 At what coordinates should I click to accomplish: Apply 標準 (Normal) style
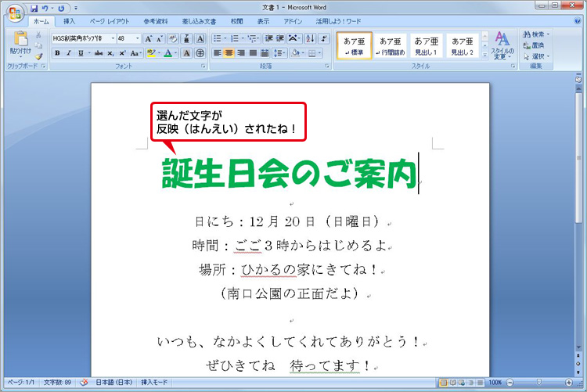tap(354, 45)
